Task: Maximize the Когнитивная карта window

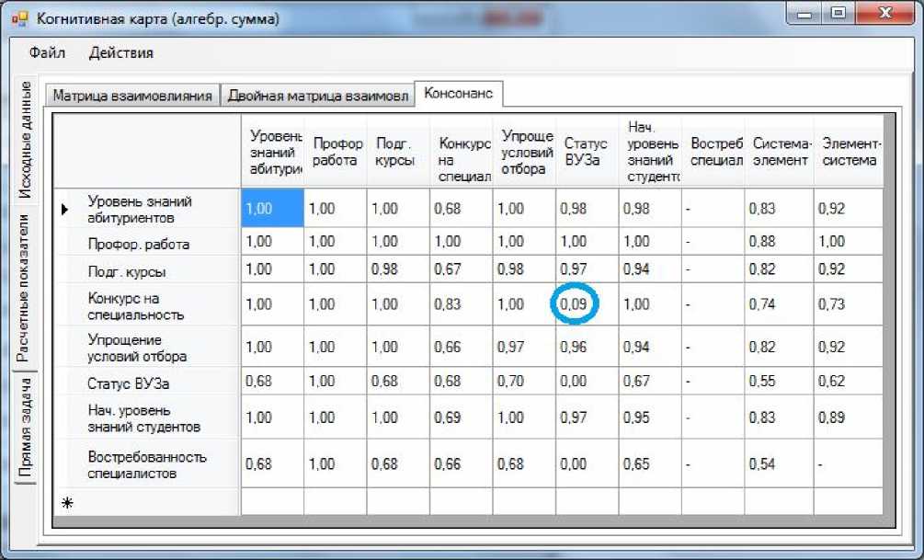Action: click(838, 13)
